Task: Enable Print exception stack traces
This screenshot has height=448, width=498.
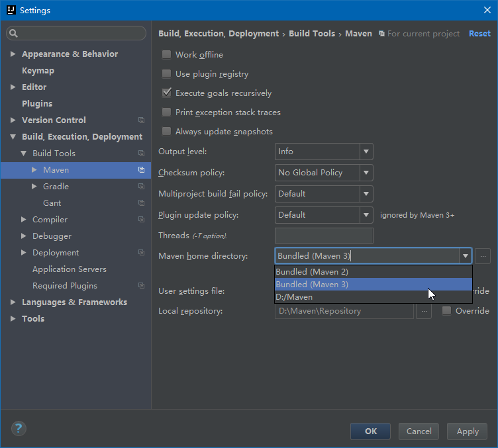Action: click(166, 112)
